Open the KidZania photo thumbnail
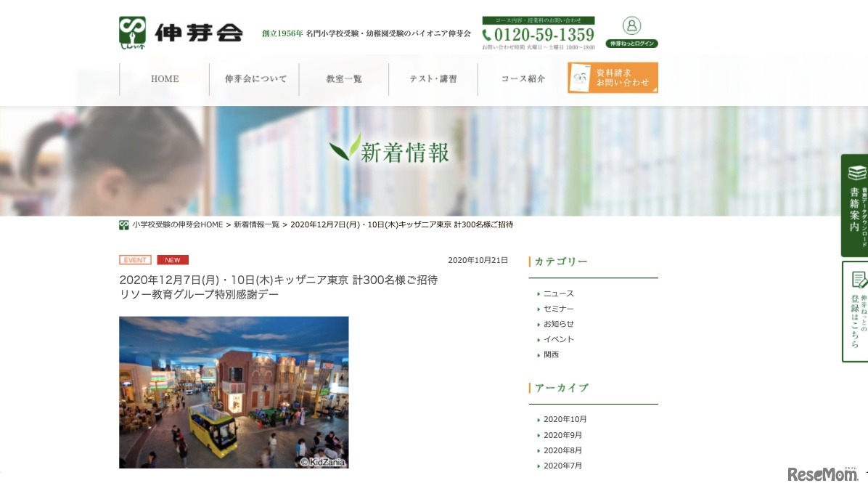 pyautogui.click(x=234, y=392)
